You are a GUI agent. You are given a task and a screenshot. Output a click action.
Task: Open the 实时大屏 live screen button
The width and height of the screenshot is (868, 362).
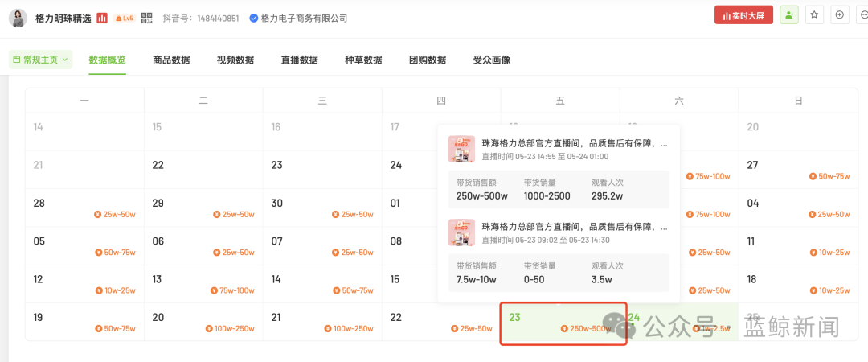click(743, 15)
